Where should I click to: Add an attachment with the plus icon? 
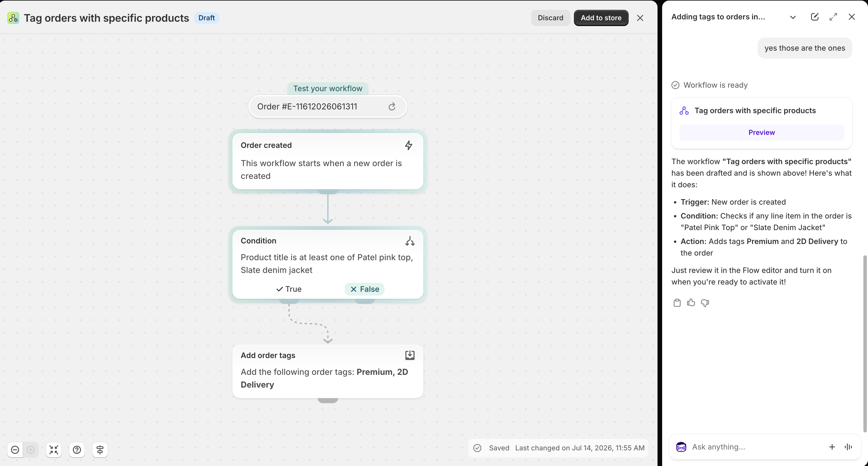point(832,447)
